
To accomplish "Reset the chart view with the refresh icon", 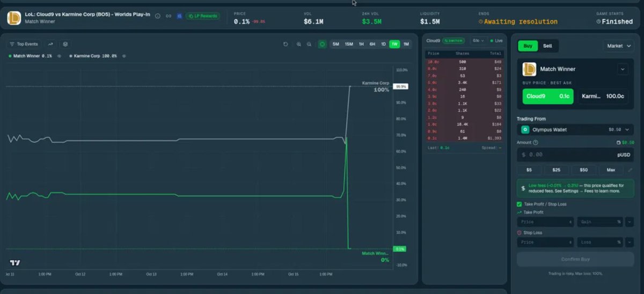I will click(286, 44).
